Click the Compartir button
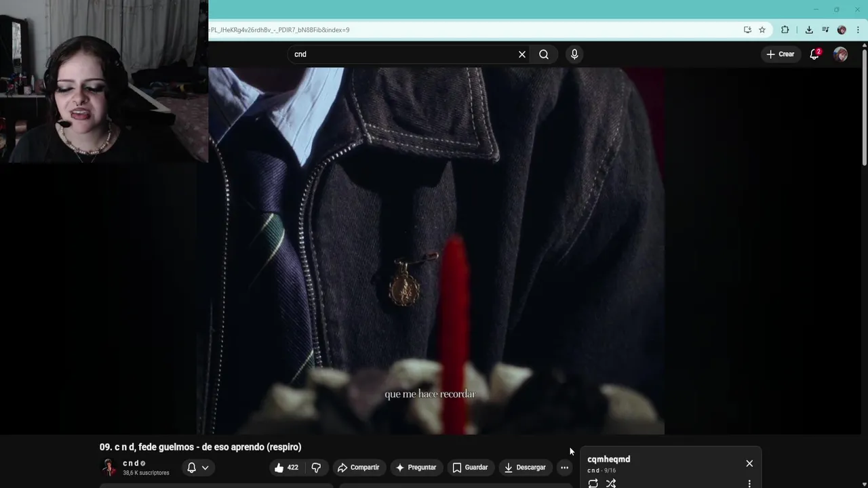 click(358, 467)
